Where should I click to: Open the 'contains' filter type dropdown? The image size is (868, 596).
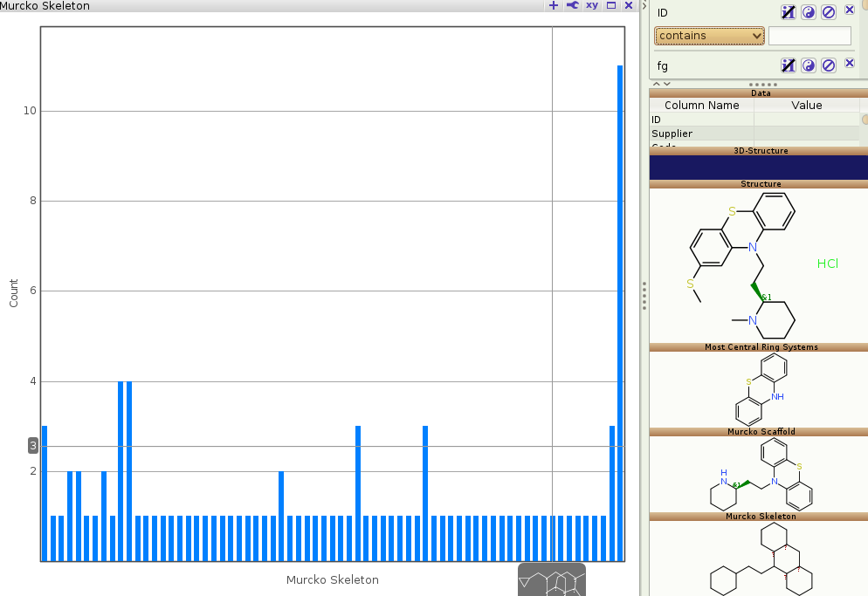709,36
